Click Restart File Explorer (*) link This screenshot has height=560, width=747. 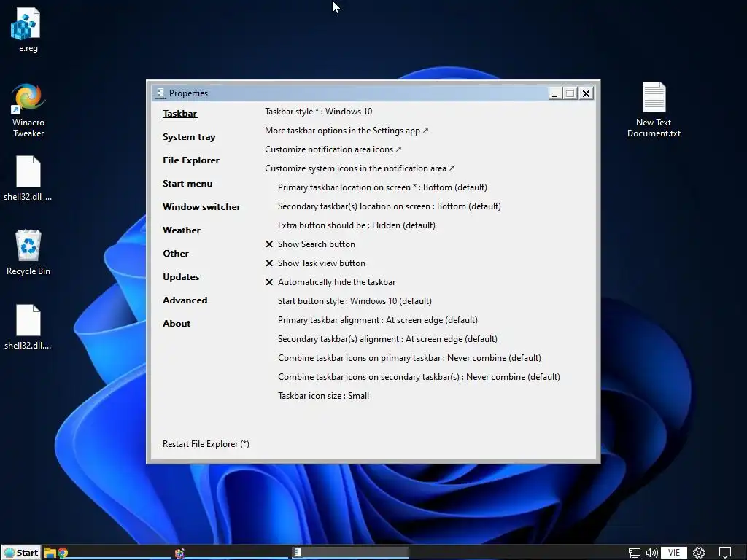(206, 444)
